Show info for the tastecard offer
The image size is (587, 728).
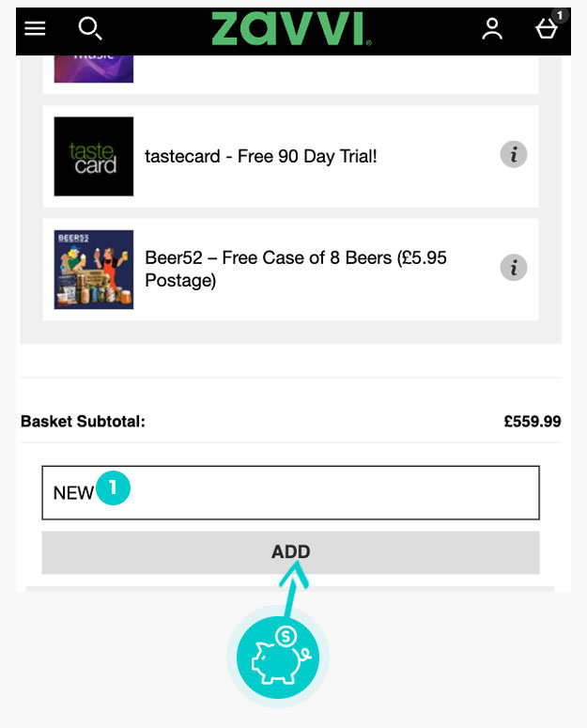(x=513, y=155)
